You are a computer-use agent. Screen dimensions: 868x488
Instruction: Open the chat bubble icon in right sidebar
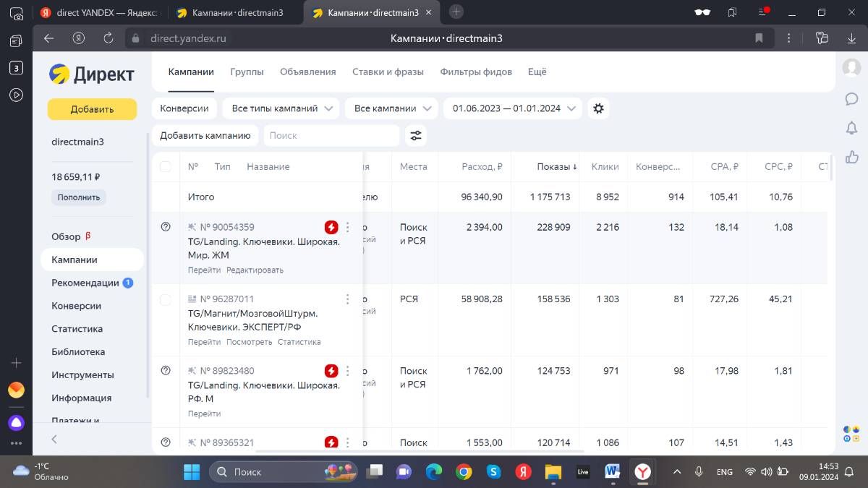(852, 98)
